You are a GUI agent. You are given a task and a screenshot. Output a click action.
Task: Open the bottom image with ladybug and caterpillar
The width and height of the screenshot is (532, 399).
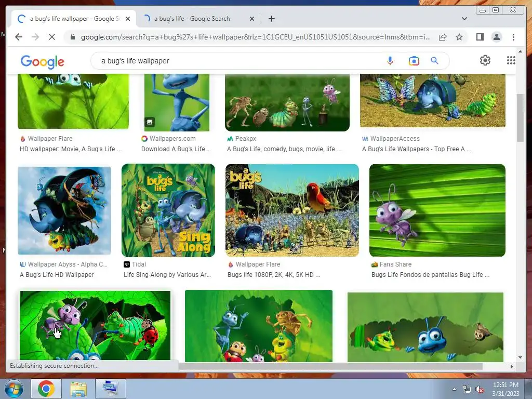[x=95, y=326]
